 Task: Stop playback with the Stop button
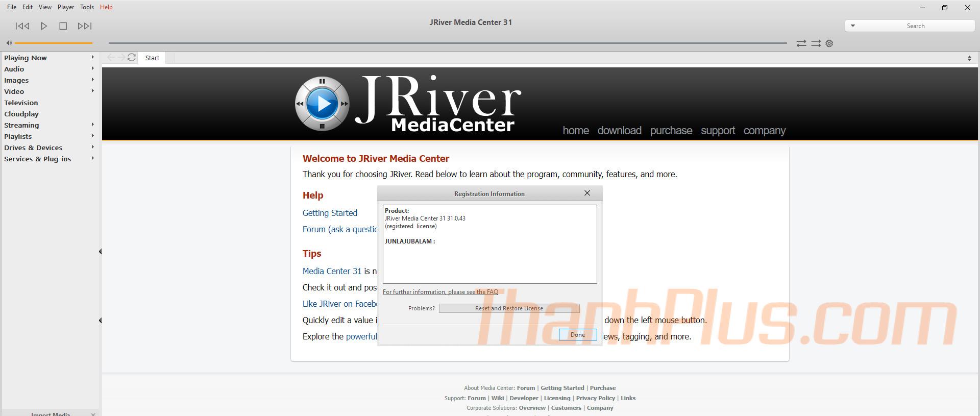pyautogui.click(x=63, y=26)
